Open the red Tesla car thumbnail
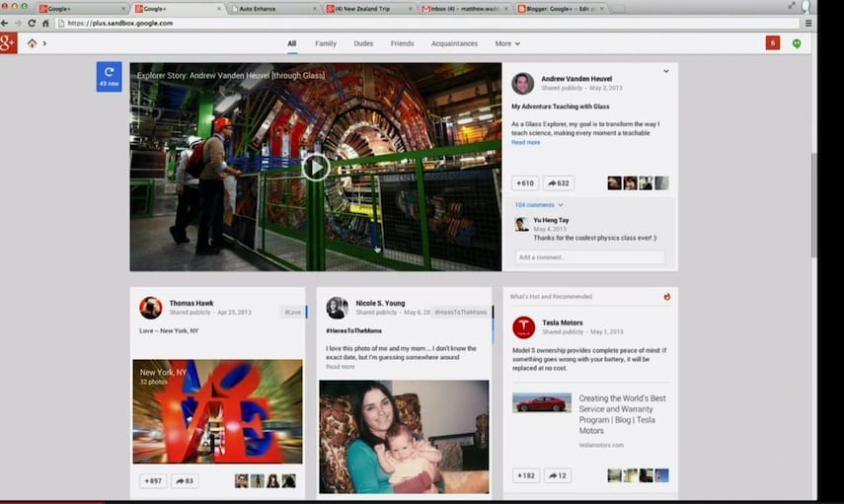This screenshot has height=504, width=844. (x=542, y=403)
